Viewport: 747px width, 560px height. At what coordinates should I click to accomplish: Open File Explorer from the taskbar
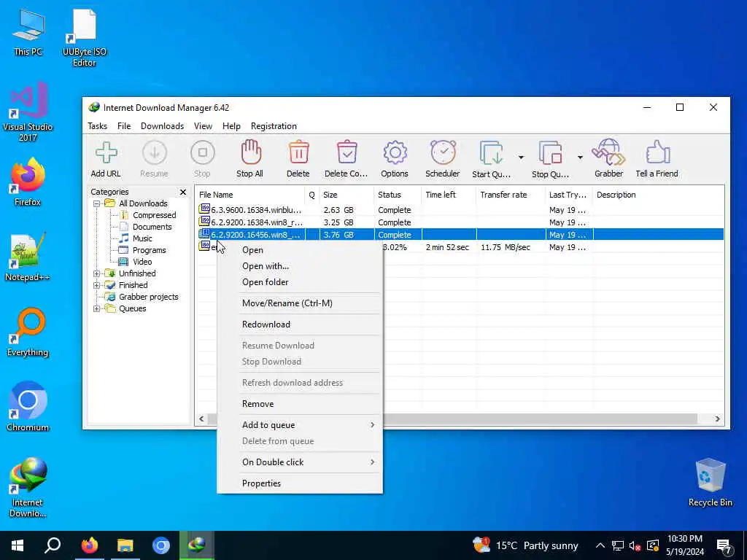[x=125, y=545]
